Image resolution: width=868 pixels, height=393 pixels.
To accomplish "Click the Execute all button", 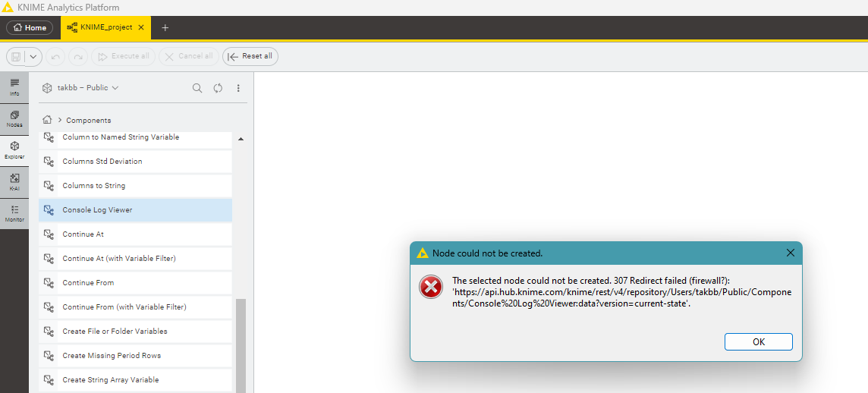I will click(x=124, y=56).
